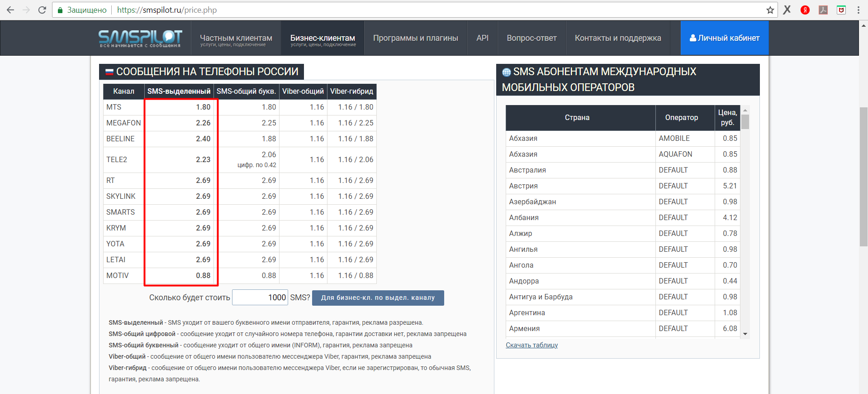
Task: Bookmark this page with the star icon
Action: coord(770,10)
